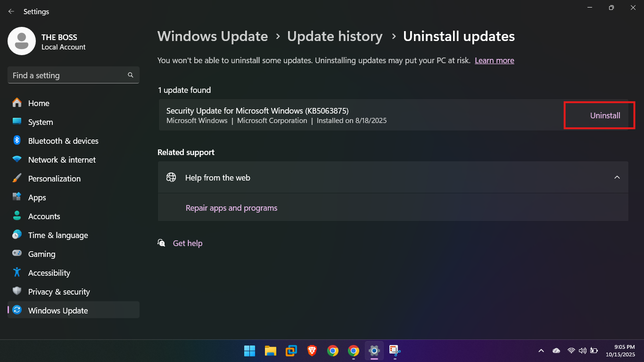Launch Brave browser from taskbar
Image resolution: width=644 pixels, height=362 pixels.
point(312,351)
